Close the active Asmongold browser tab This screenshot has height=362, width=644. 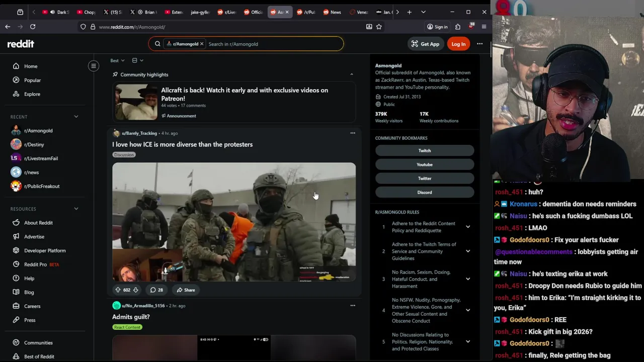point(287,12)
